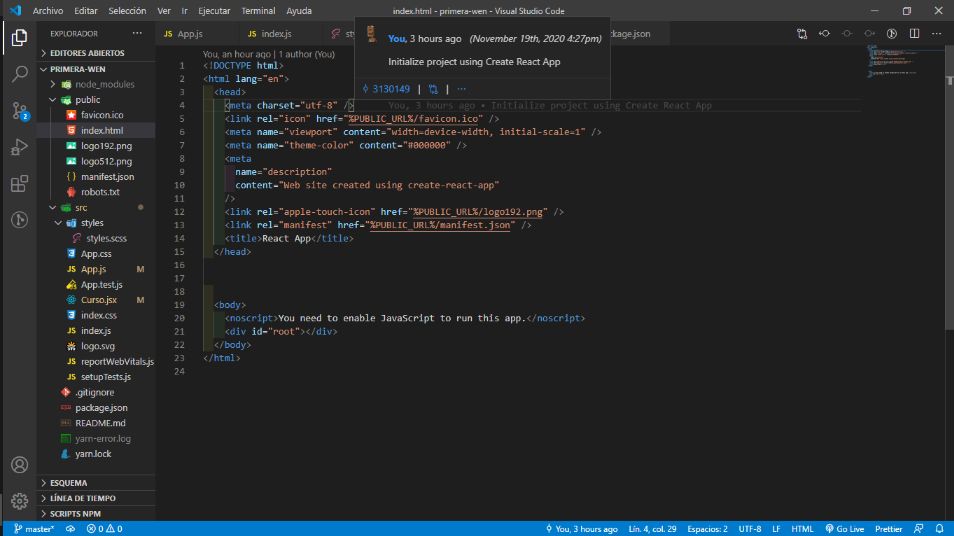Click commit hash 3130149 link
The height and width of the screenshot is (536, 954).
pyautogui.click(x=386, y=89)
